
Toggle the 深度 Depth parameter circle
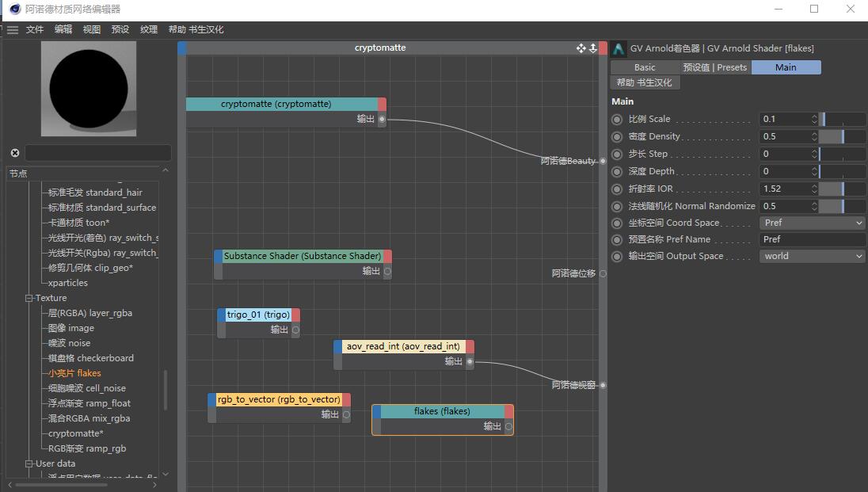point(617,172)
